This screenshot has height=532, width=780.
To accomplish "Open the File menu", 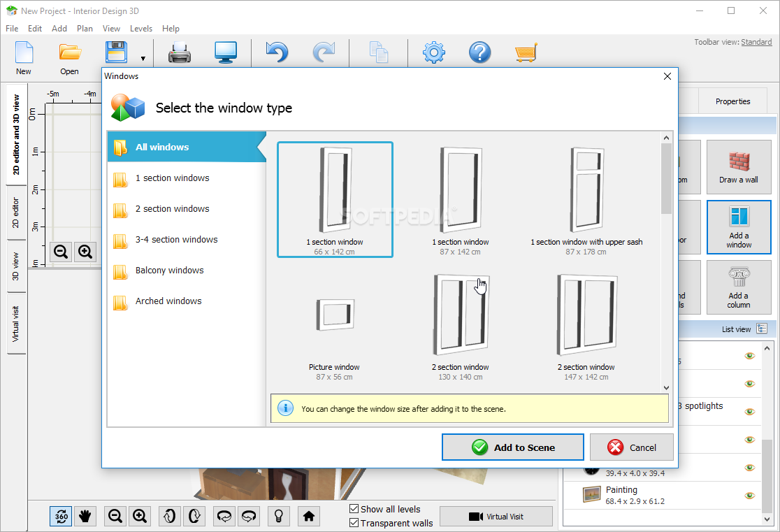I will (12, 29).
